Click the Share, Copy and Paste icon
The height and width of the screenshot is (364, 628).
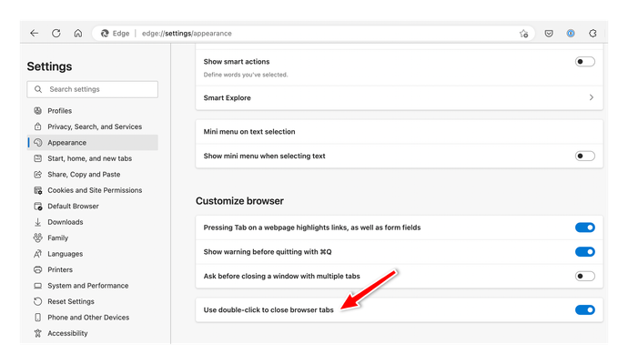pyautogui.click(x=37, y=174)
